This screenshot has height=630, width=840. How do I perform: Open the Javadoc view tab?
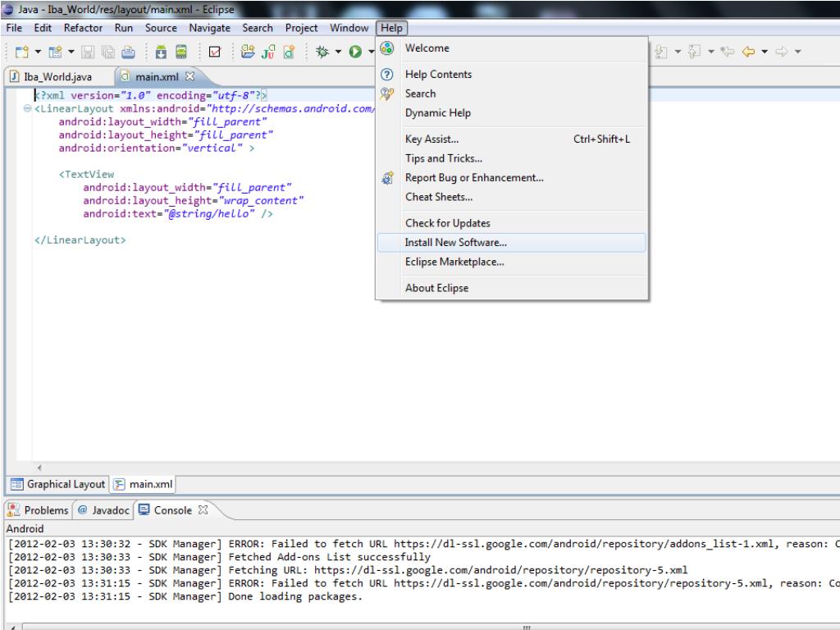click(x=103, y=510)
